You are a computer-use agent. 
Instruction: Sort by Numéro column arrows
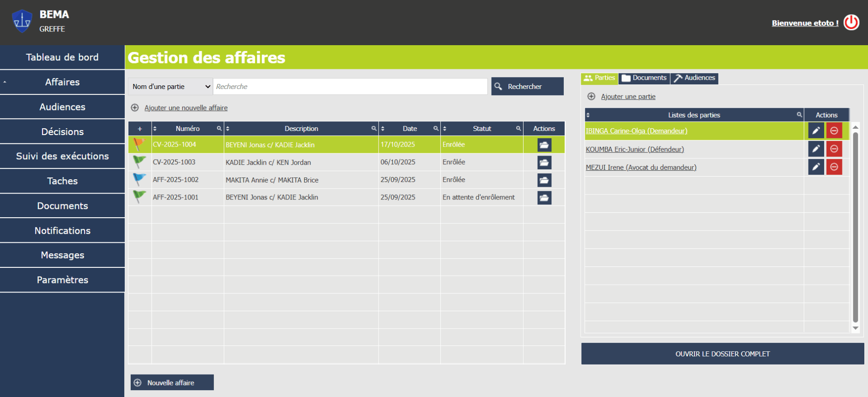(x=155, y=129)
